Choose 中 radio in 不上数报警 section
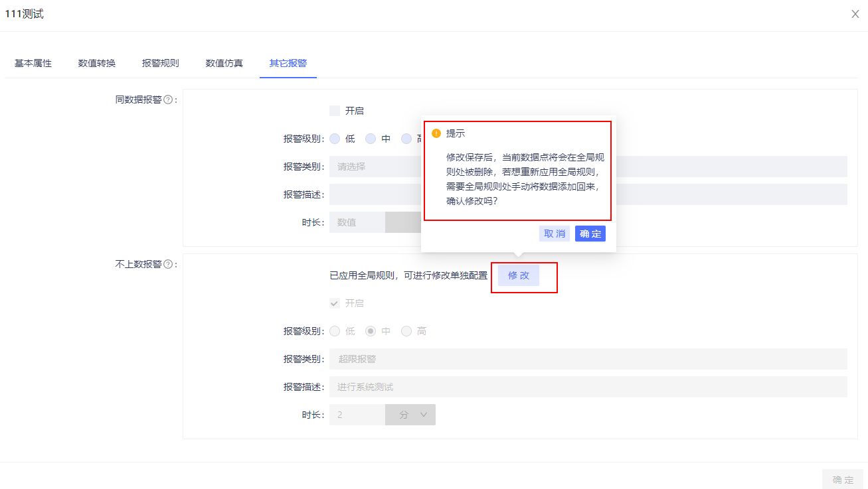 pyautogui.click(x=371, y=331)
